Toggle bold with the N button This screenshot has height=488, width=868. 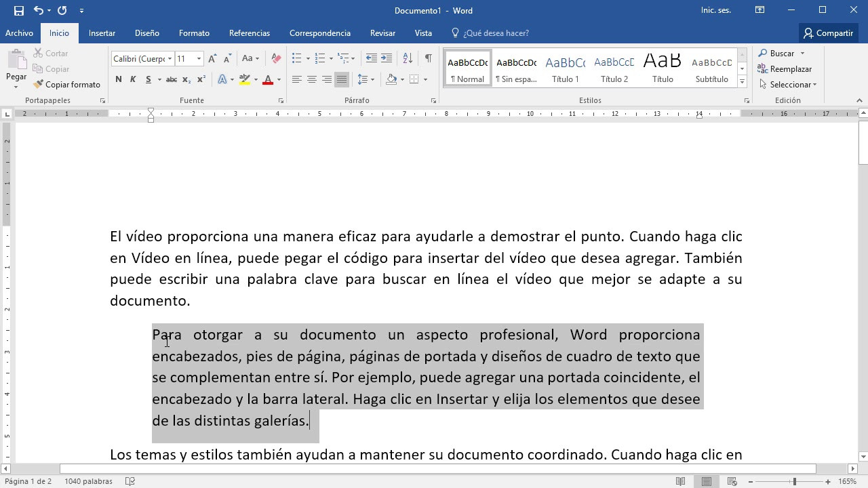point(119,80)
